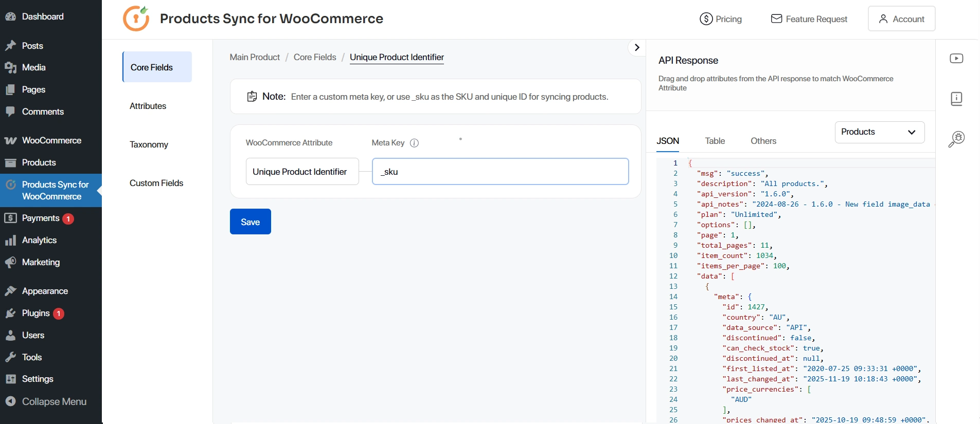980x424 pixels.
Task: Focus the _sku Meta Key input field
Action: (500, 171)
